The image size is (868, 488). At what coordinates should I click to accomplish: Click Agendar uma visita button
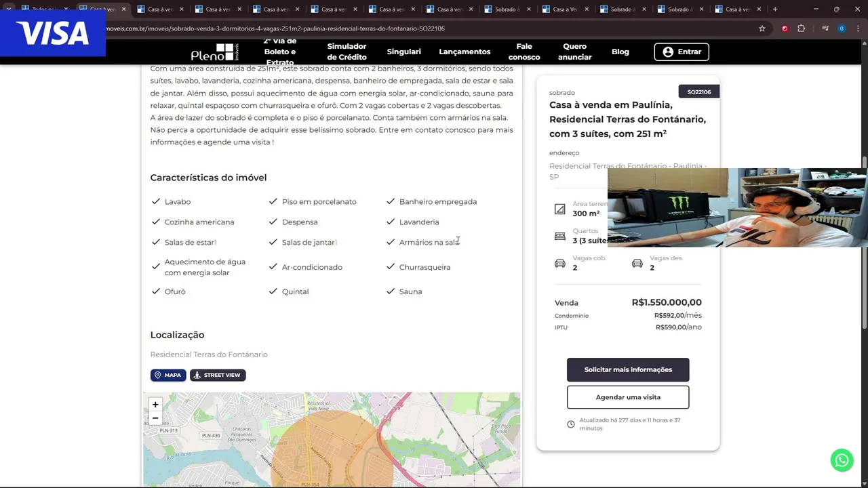(628, 397)
